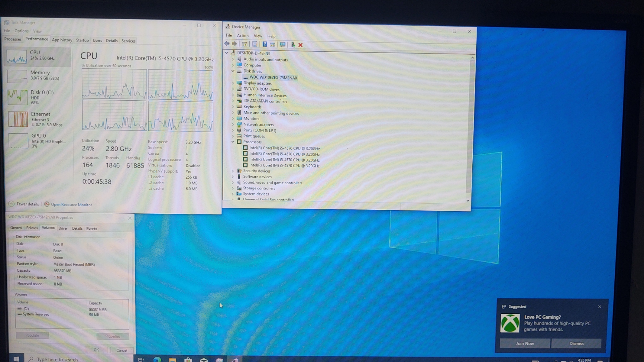Viewport: 644px width, 362px height.
Task: Collapse the Processors node
Action: [233, 142]
